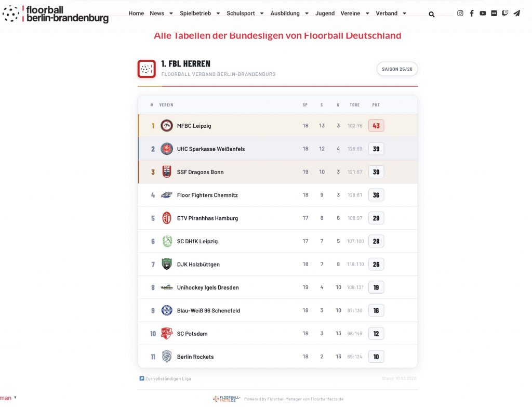
Task: Click the Facebook icon top right
Action: [x=472, y=13]
